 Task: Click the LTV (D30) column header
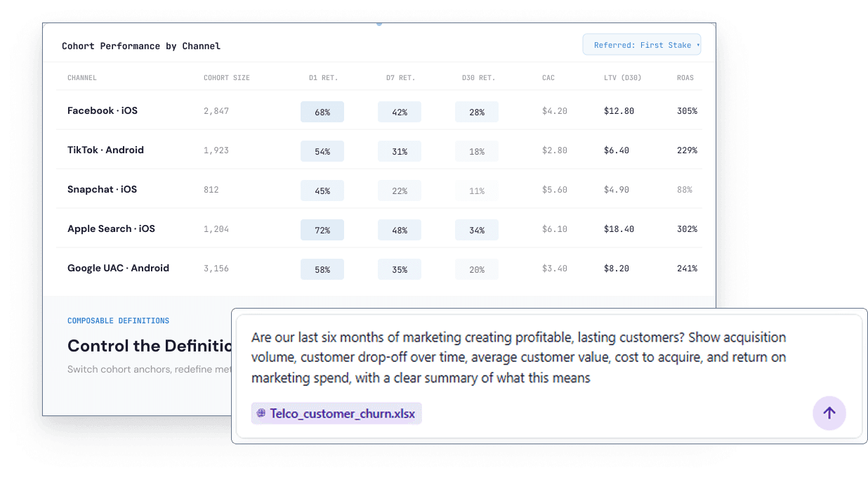coord(622,78)
